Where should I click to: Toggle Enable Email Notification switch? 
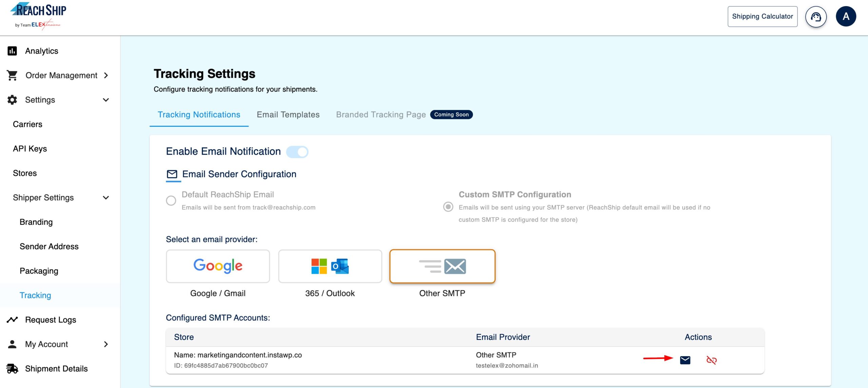[x=297, y=152]
